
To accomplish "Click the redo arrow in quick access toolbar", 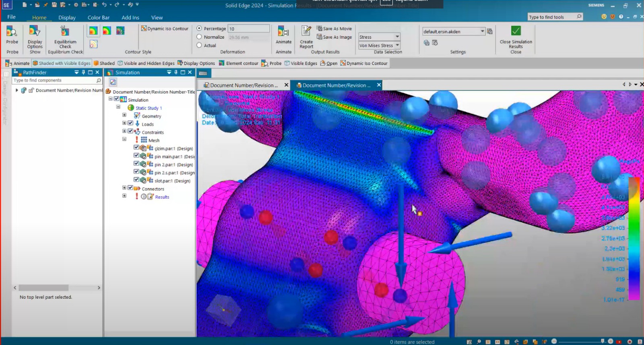I will [117, 5].
